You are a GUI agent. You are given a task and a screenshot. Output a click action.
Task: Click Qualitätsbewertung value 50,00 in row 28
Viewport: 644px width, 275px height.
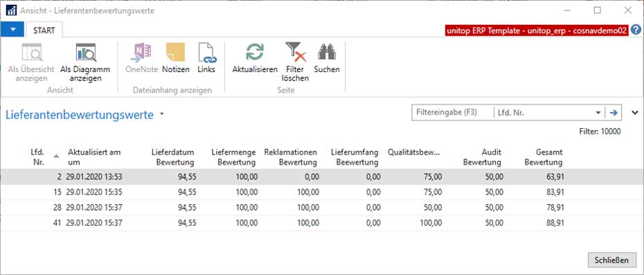pos(433,208)
